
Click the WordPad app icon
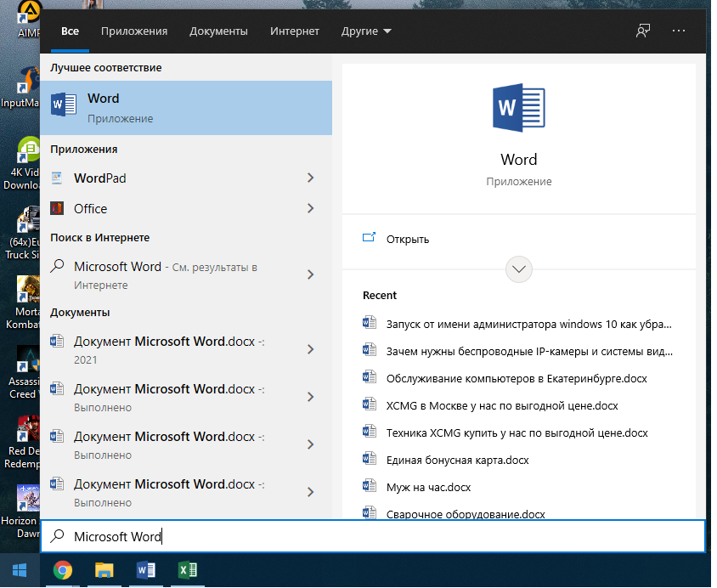(57, 178)
